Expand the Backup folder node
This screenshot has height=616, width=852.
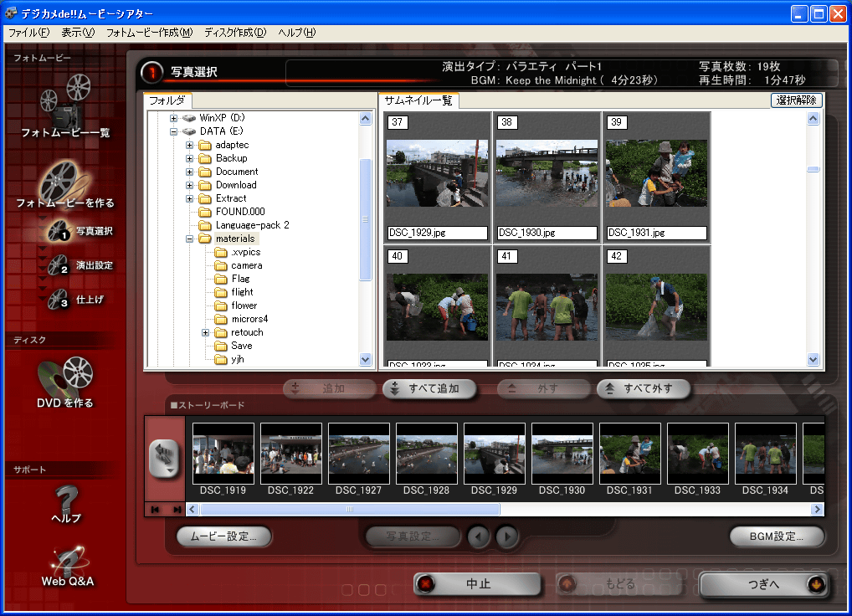click(189, 159)
